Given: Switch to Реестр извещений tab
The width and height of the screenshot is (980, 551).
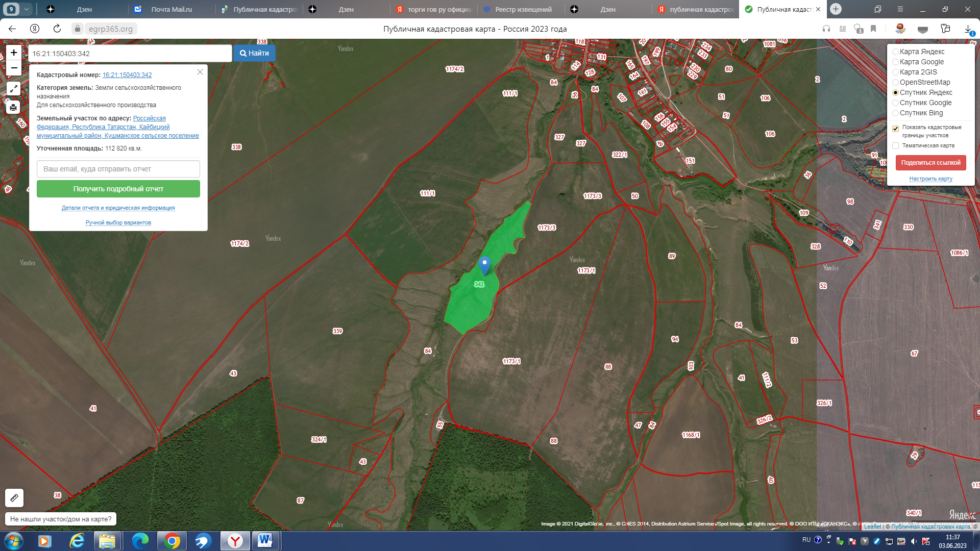Looking at the screenshot, I should [523, 9].
